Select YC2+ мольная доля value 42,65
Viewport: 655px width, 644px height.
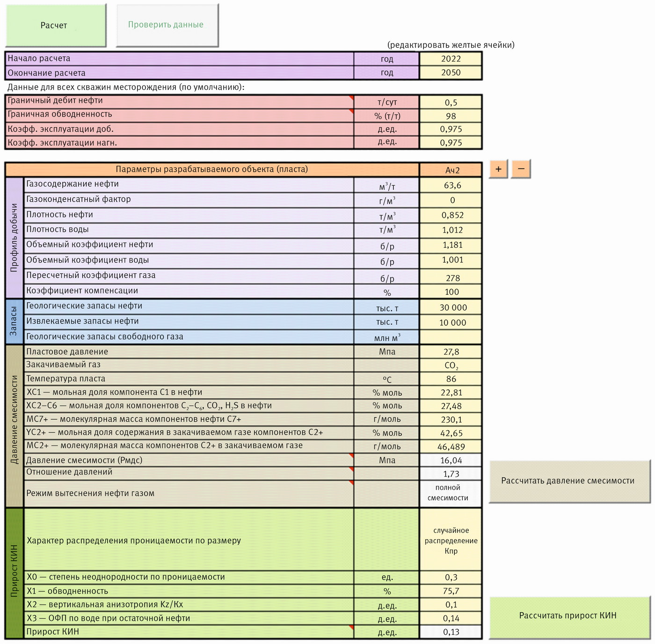451,433
